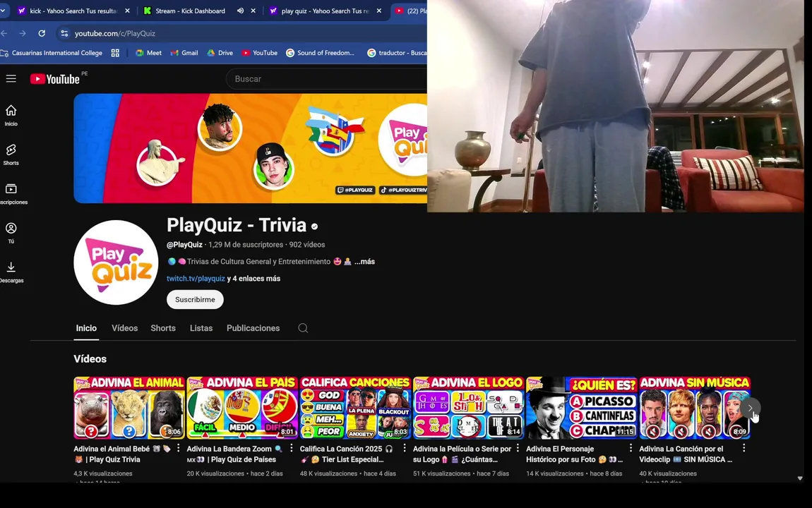Select the Publicaciones channel tab
Image resolution: width=812 pixels, height=508 pixels.
253,328
